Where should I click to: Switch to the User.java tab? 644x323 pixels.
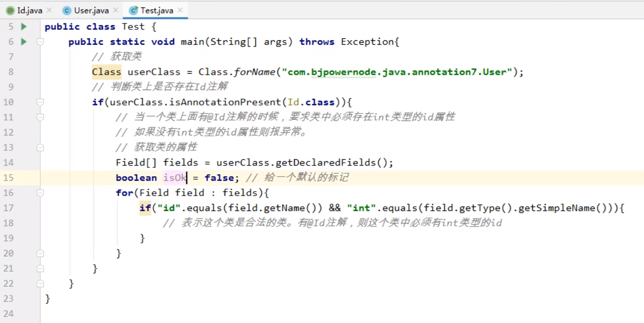pyautogui.click(x=91, y=10)
